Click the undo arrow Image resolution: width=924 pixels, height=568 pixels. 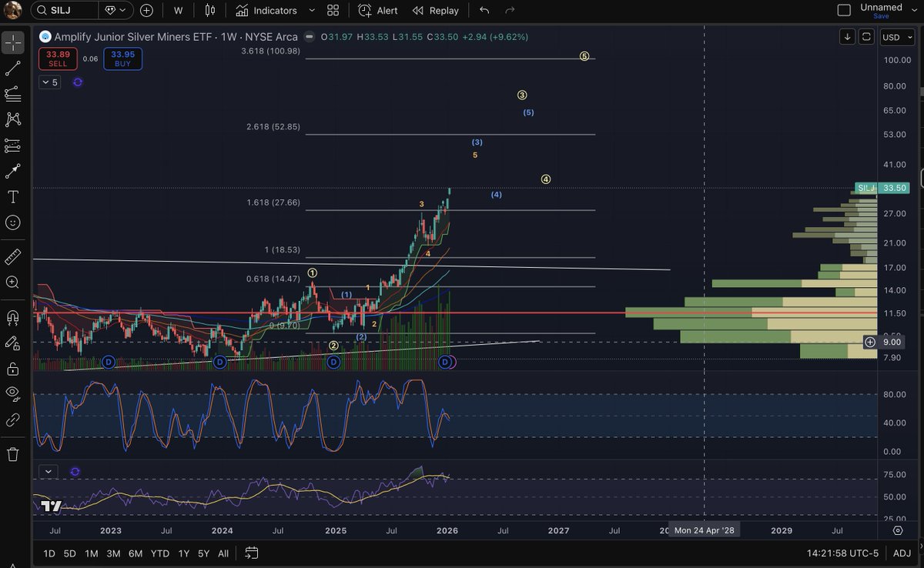(x=484, y=11)
